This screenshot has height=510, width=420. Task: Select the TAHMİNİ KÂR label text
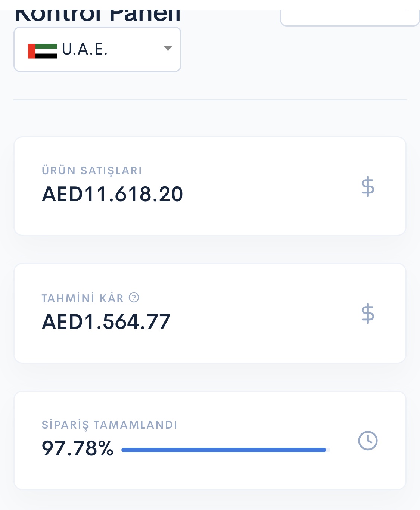pos(83,298)
